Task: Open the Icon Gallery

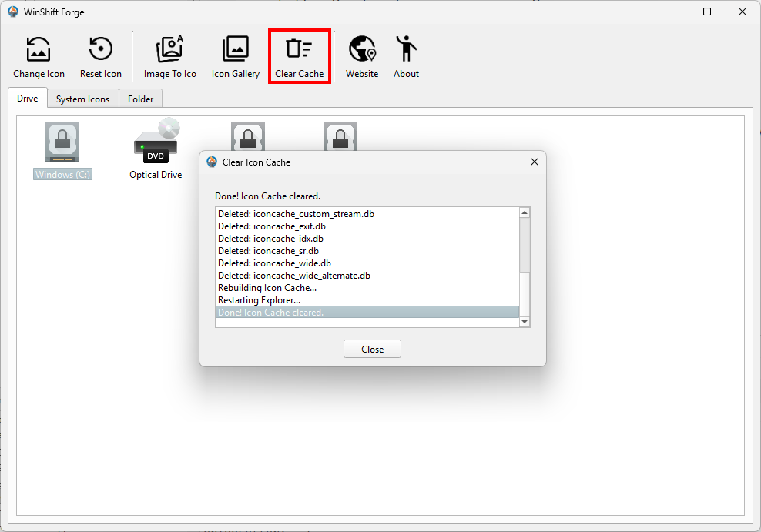Action: click(235, 57)
